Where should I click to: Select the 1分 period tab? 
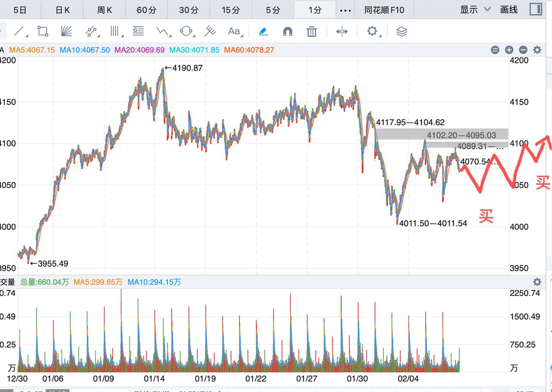pyautogui.click(x=315, y=9)
